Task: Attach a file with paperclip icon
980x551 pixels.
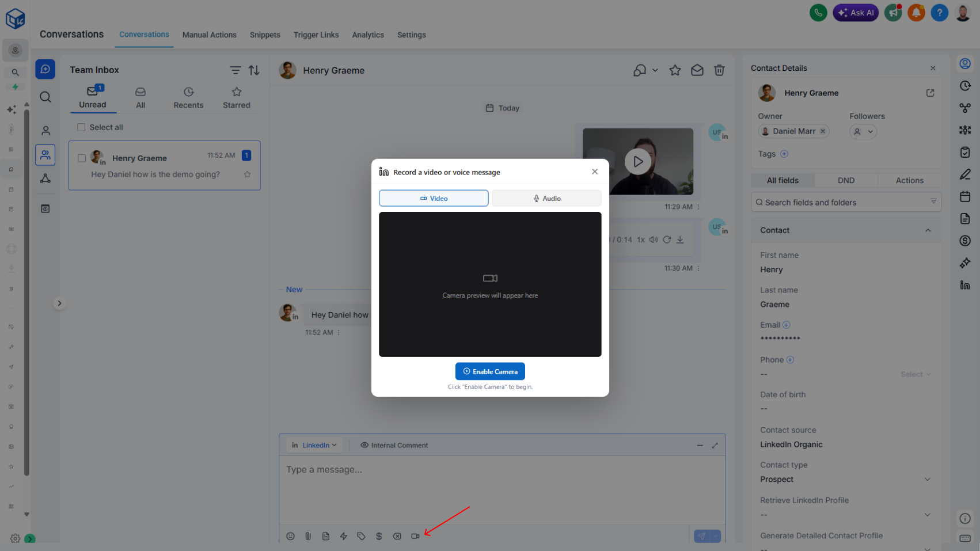Action: (308, 536)
